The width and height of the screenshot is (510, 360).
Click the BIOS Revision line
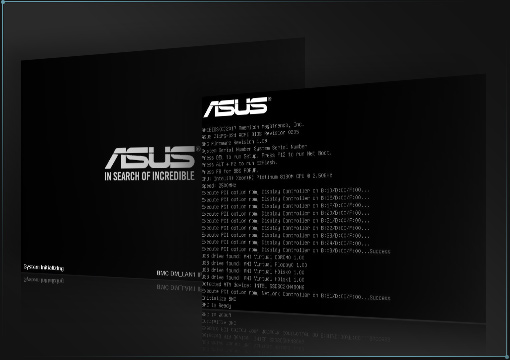[x=250, y=134]
